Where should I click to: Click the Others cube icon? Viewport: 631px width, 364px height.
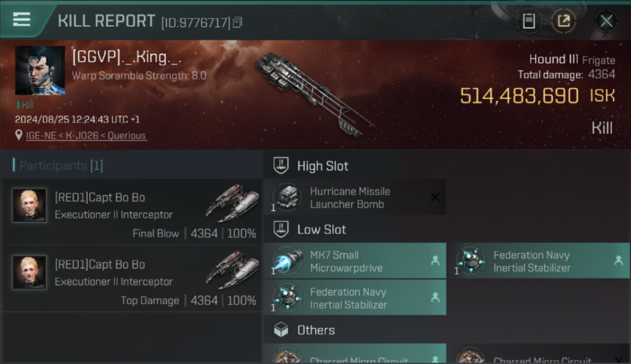pyautogui.click(x=281, y=330)
